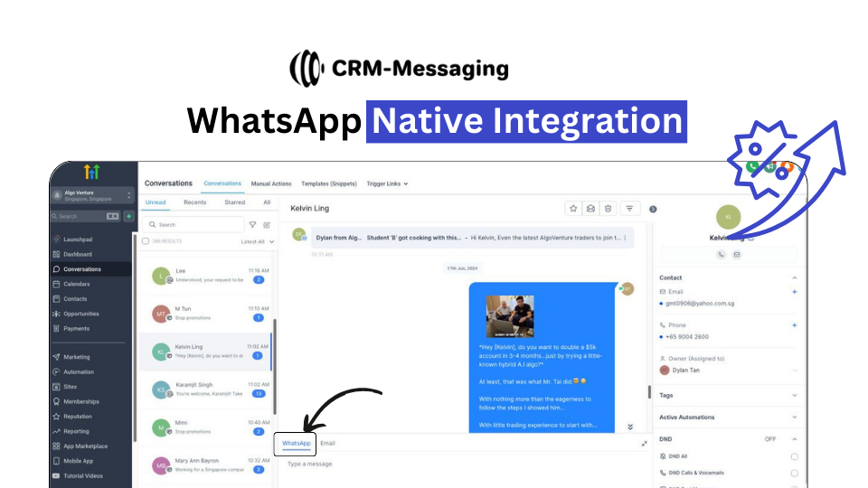This screenshot has height=488, width=868.
Task: Open the collapsed Dylan email message
Action: click(472, 238)
